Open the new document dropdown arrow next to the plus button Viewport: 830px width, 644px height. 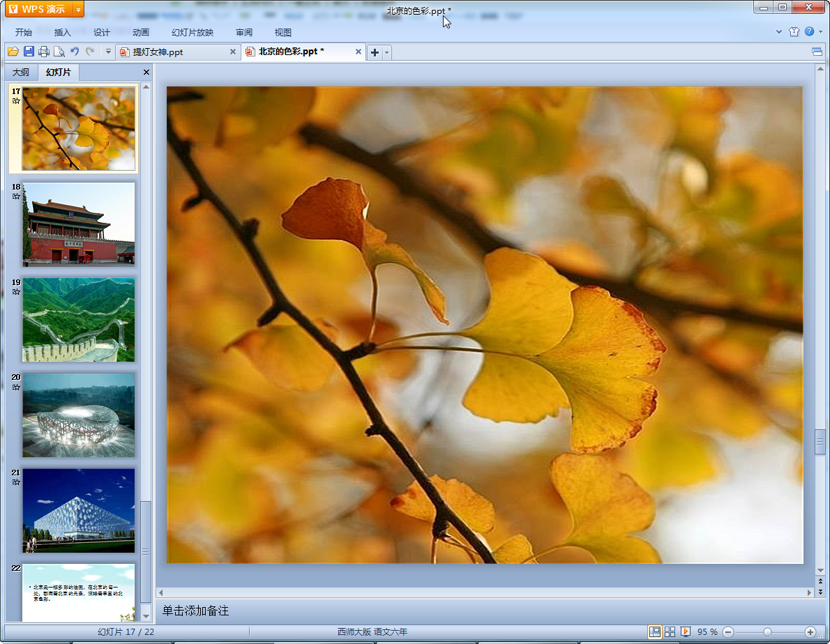(x=387, y=52)
